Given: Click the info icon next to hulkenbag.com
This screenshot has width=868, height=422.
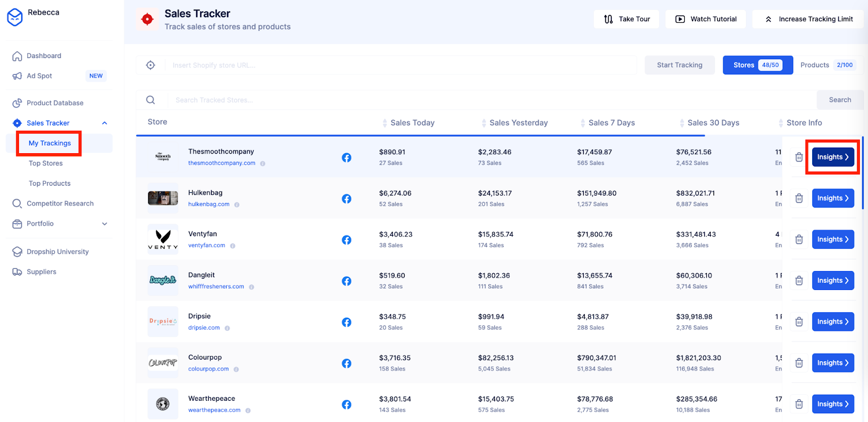Looking at the screenshot, I should pyautogui.click(x=237, y=205).
